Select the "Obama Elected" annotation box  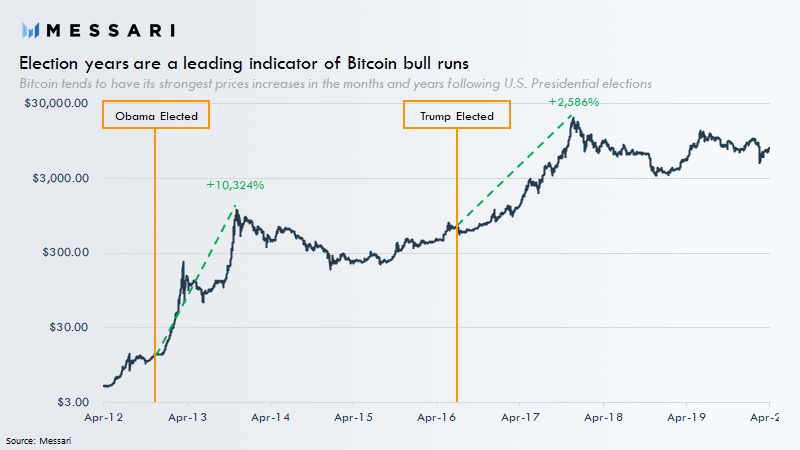[x=156, y=116]
